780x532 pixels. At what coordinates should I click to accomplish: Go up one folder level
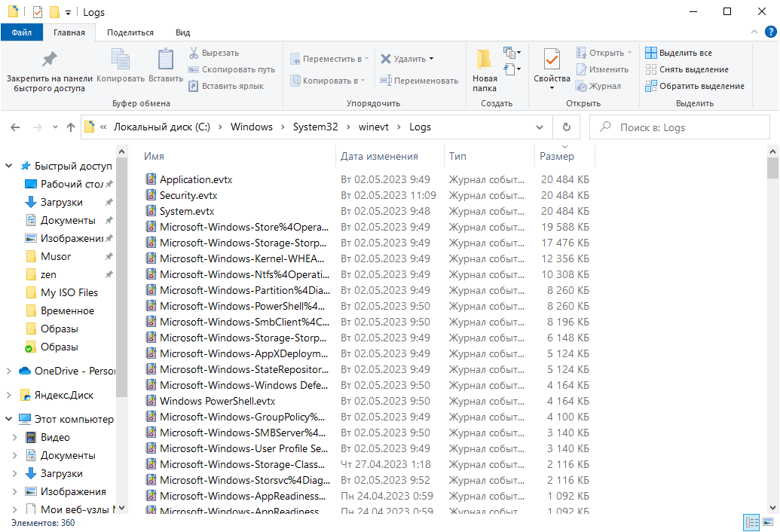pos(71,127)
